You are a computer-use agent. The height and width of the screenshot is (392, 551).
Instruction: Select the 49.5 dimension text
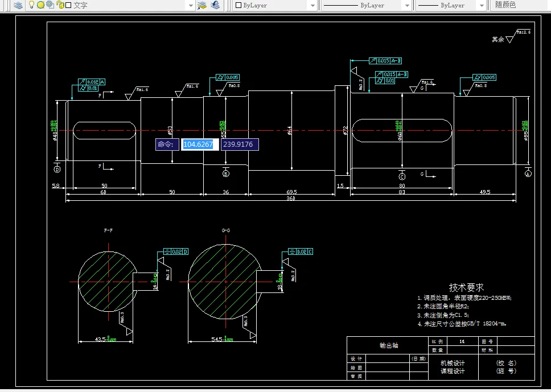485,192
